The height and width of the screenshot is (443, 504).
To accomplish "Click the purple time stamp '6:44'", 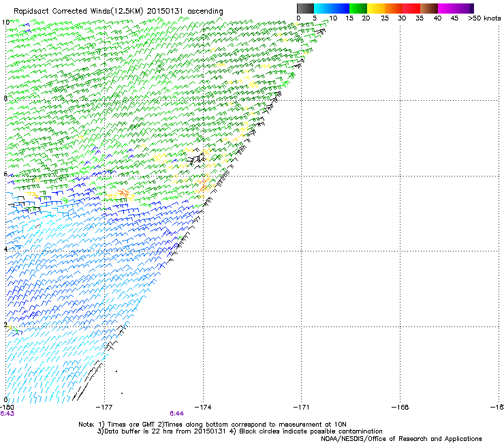I will (177, 414).
